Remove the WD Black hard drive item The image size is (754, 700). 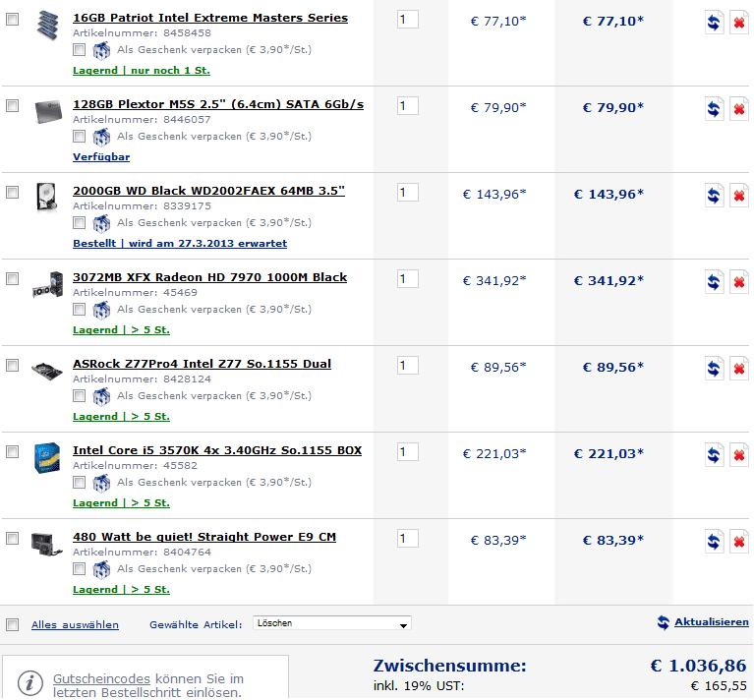739,197
